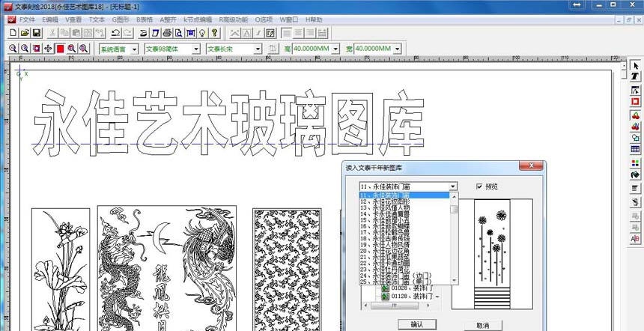Click the last zoom magnifier icon
644x331 pixels.
[x=84, y=49]
